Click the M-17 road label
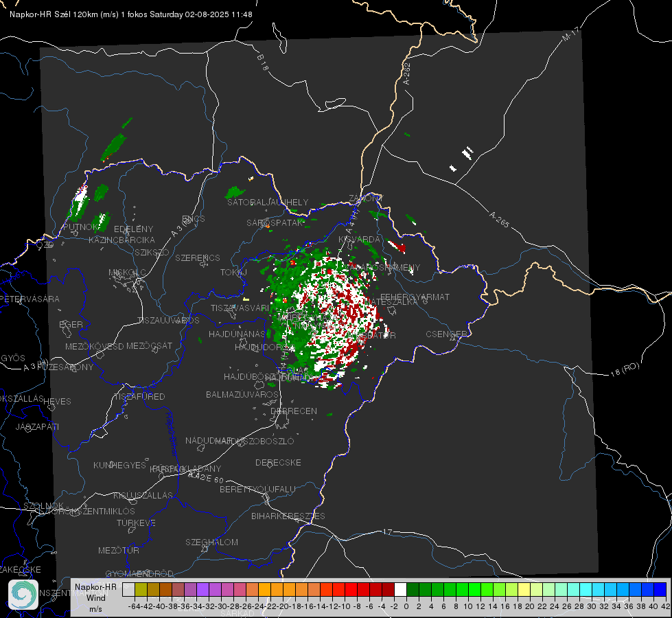672x618 pixels. pyautogui.click(x=570, y=34)
